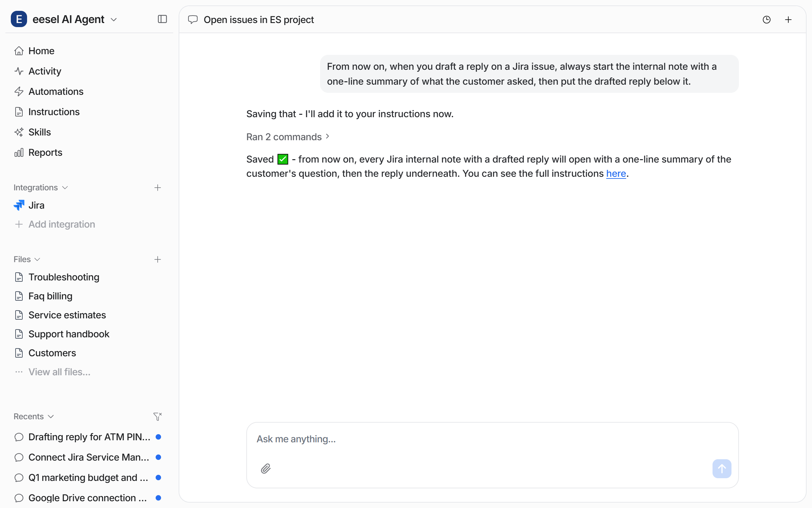Open chat history clock icon

coord(767,20)
